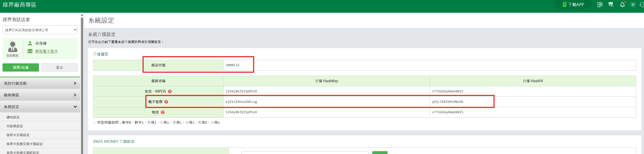The width and height of the screenshot is (644, 154).
Task: Open the 付款頁設定 submenu item
Action: (x=15, y=126)
